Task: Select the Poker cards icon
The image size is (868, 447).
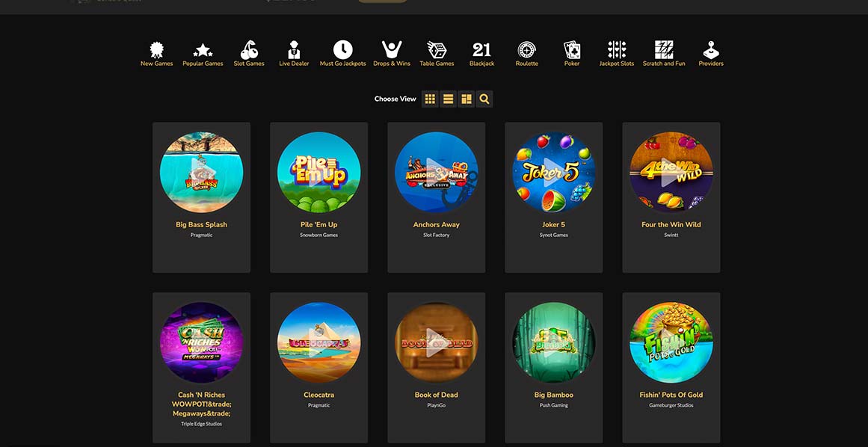Action: click(x=572, y=50)
